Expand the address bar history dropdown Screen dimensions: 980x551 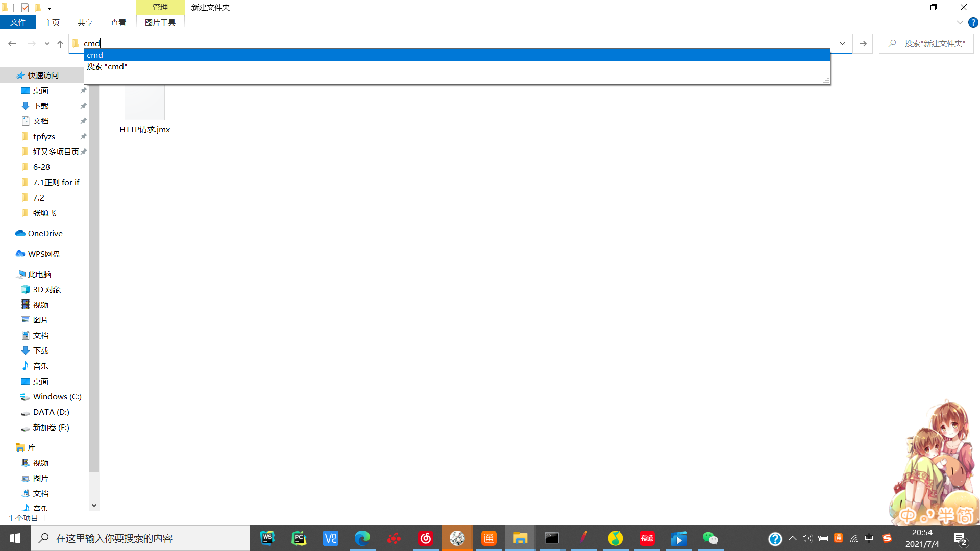(842, 44)
